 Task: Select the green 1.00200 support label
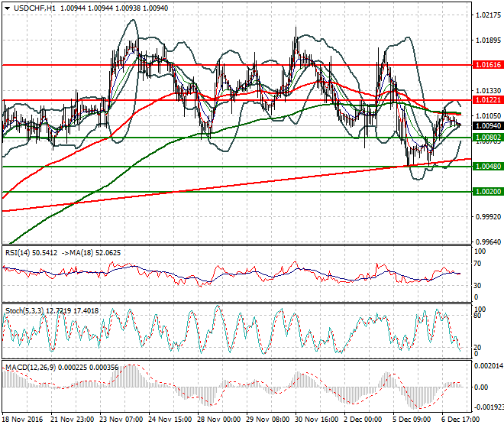[x=488, y=192]
